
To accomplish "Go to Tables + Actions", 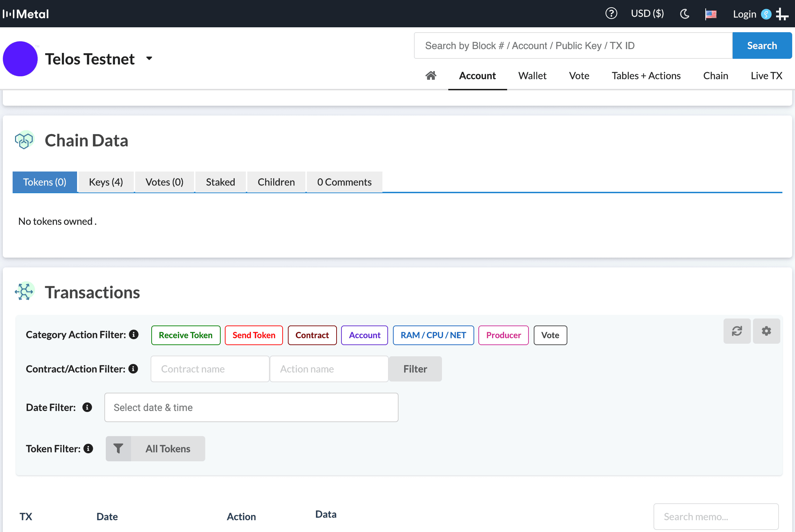I will tap(646, 76).
